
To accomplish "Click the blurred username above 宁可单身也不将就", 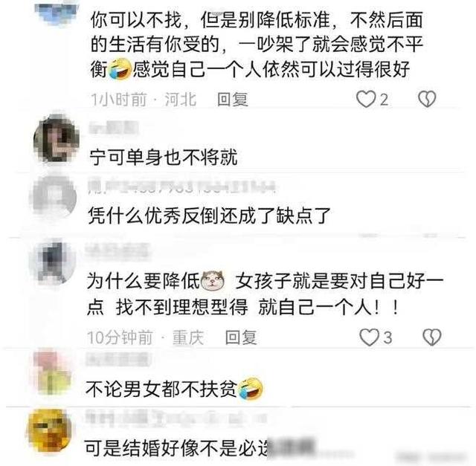I will coord(114,127).
